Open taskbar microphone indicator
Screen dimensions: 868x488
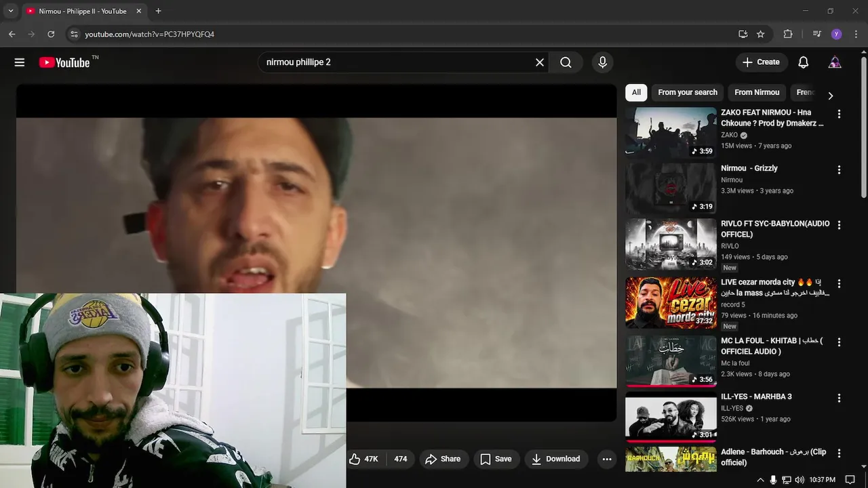point(773,480)
